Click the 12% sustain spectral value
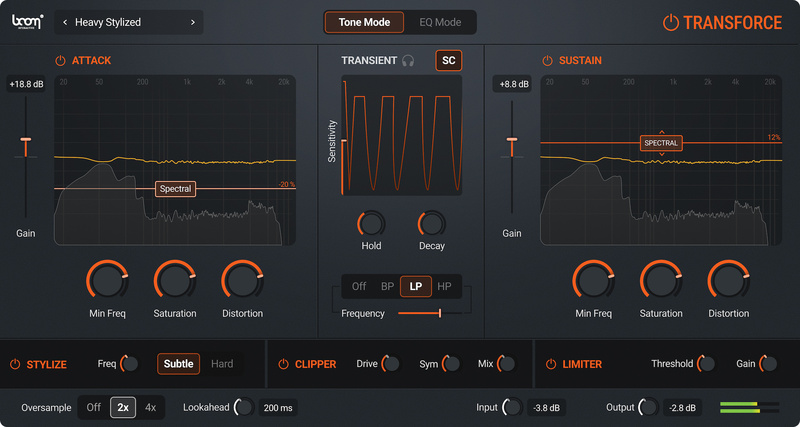Image resolution: width=800 pixels, height=427 pixels. coord(773,137)
